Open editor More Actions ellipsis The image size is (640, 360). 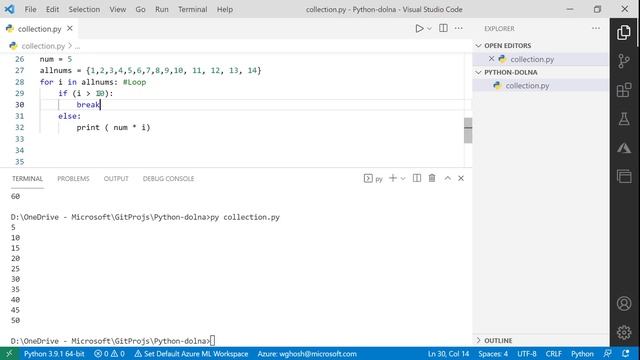[459, 28]
